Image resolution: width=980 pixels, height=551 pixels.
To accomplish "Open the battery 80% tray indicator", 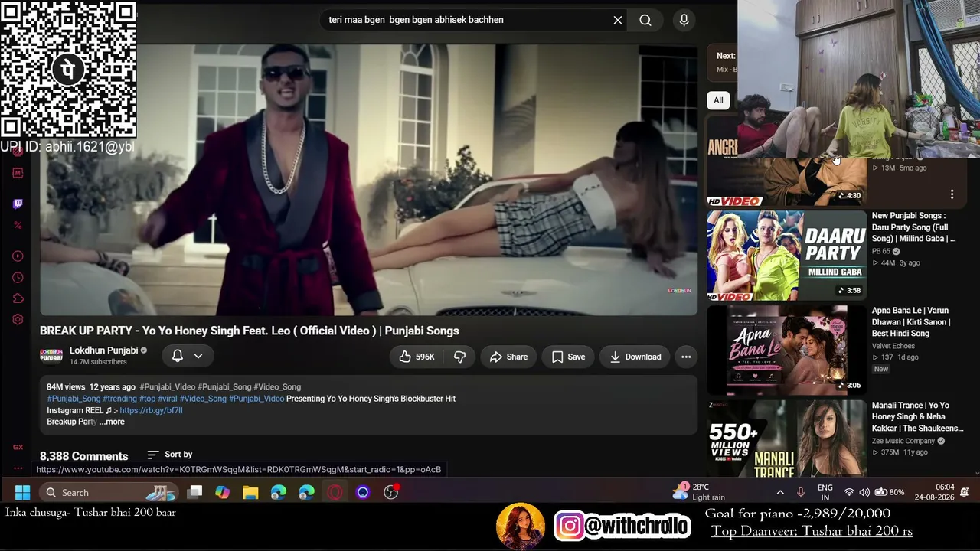I will pos(889,492).
